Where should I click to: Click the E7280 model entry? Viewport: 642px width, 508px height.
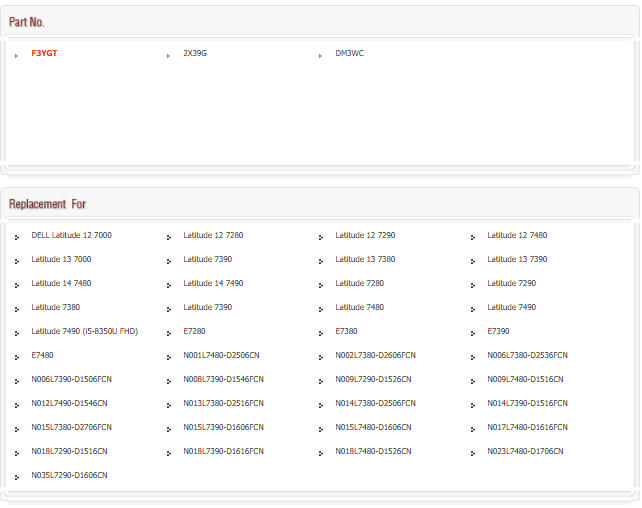click(194, 332)
